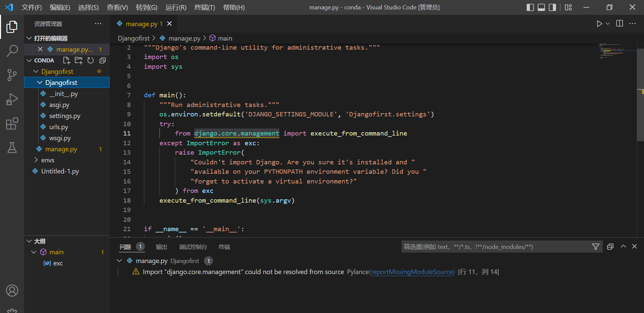Collapse inner Djangofirst folder

(40, 83)
